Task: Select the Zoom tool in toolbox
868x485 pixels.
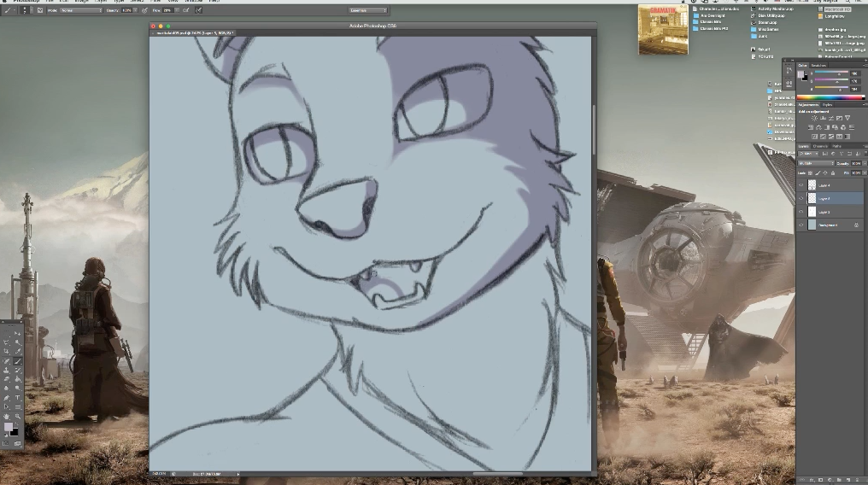Action: tap(18, 417)
